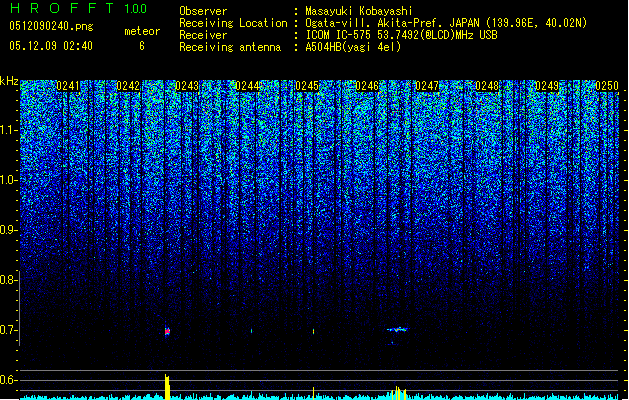Click the date stamp 05.12.09 02:40

51,46
